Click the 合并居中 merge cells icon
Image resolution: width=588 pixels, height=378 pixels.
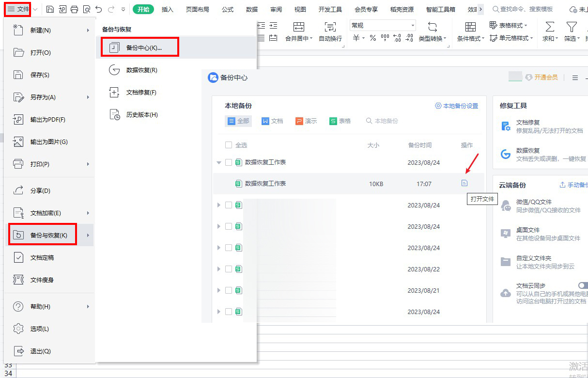coord(299,27)
